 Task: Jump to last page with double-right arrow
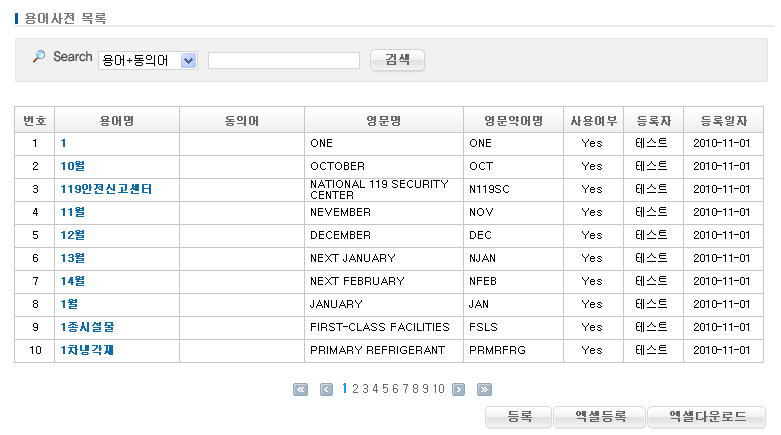(x=484, y=390)
